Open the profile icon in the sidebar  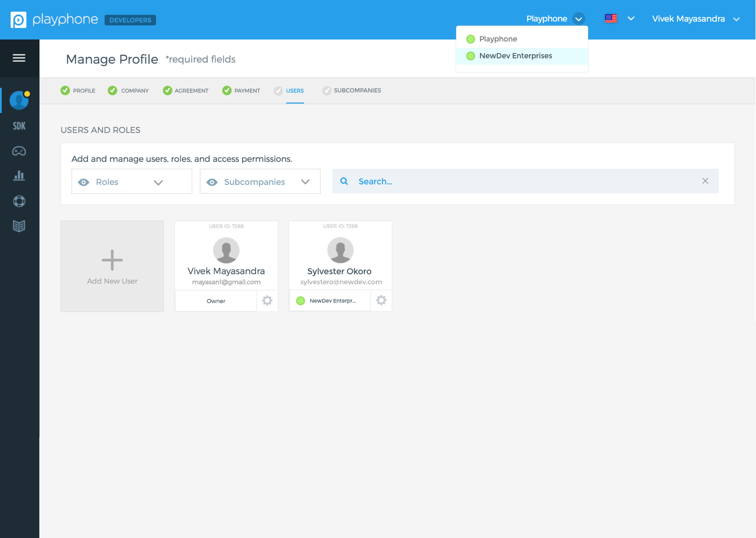19,100
